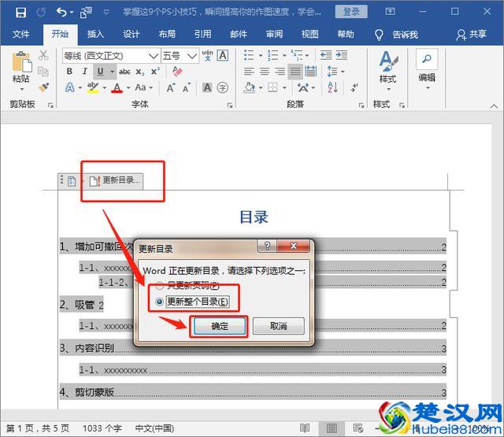The image size is (504, 437).
Task: Switch to the 设计 tab
Action: pos(132,34)
